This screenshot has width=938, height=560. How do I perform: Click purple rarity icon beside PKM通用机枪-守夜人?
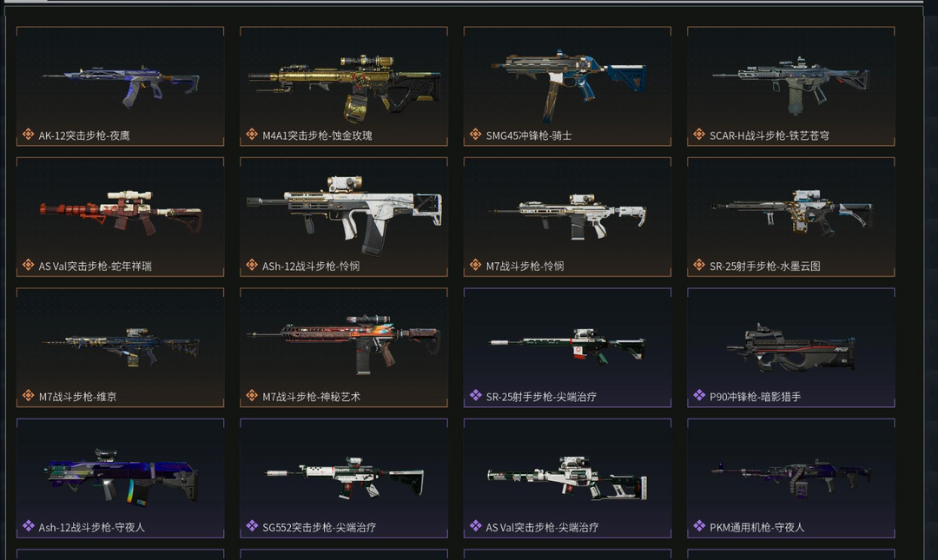(699, 526)
